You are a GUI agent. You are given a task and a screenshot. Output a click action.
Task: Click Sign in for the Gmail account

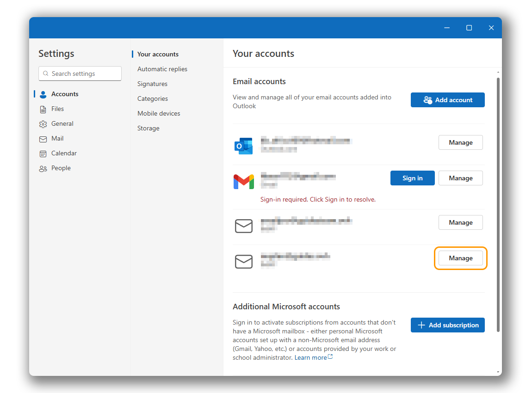tap(412, 178)
